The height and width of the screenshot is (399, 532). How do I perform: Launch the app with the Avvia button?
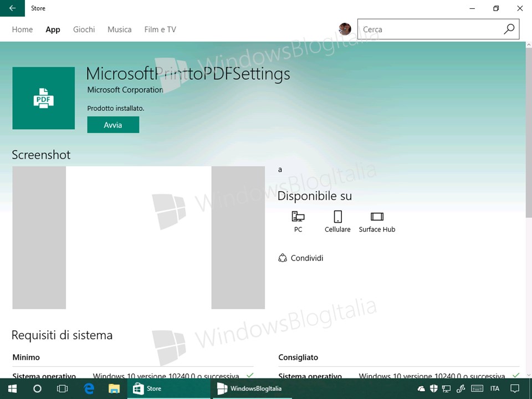click(113, 125)
